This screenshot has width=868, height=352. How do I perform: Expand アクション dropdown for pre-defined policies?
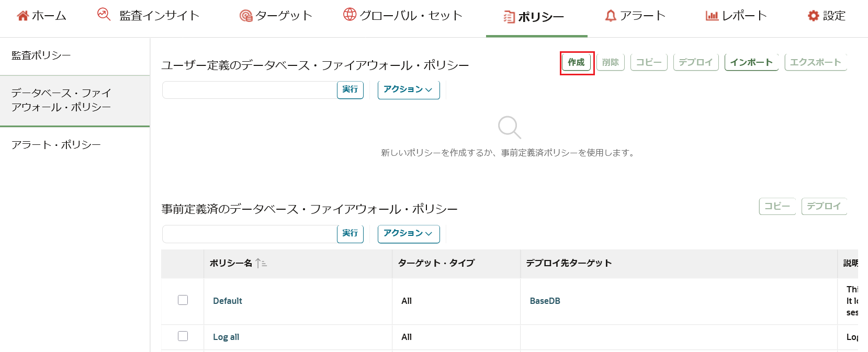coord(409,233)
